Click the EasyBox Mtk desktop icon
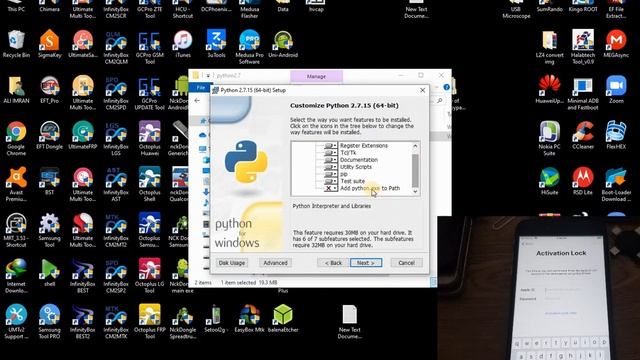640x360 pixels. [x=249, y=318]
